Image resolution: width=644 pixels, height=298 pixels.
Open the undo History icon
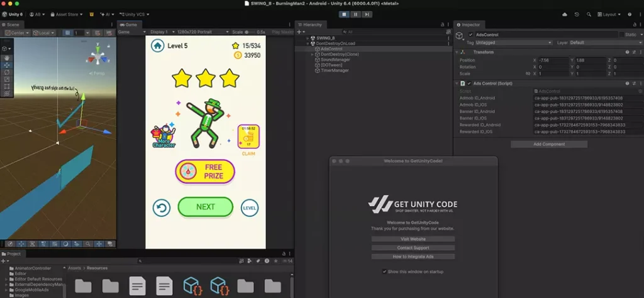pyautogui.click(x=577, y=14)
